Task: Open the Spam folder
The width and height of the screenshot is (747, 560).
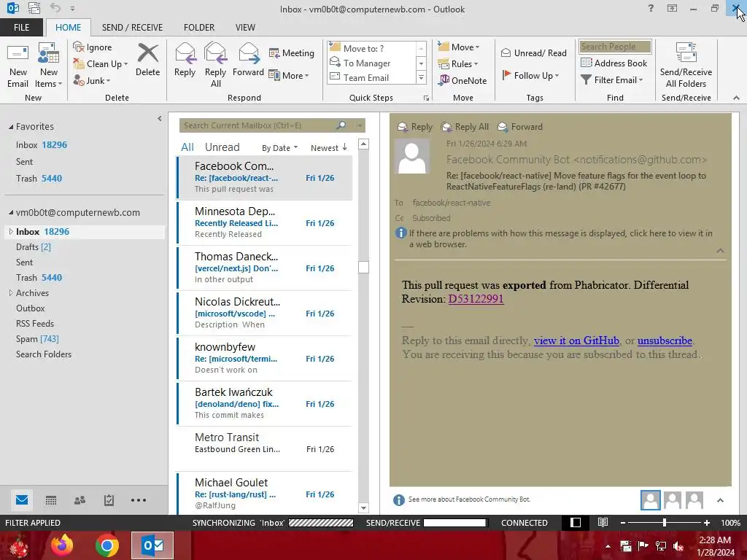Action: pyautogui.click(x=37, y=338)
